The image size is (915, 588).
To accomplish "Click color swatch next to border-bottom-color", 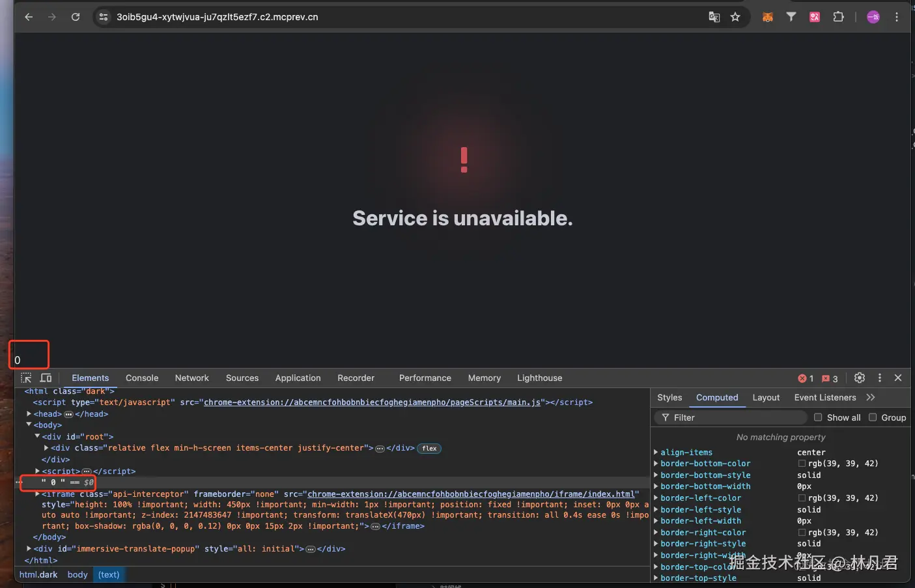I will [x=802, y=464].
